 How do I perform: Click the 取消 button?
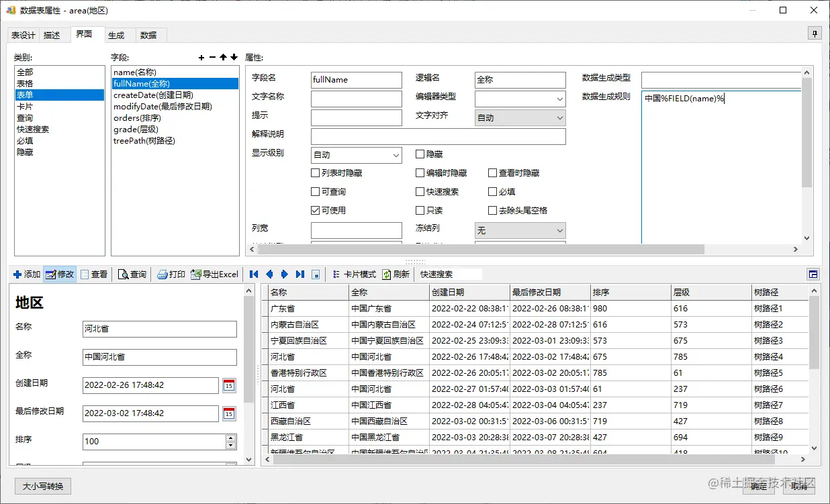click(x=798, y=486)
